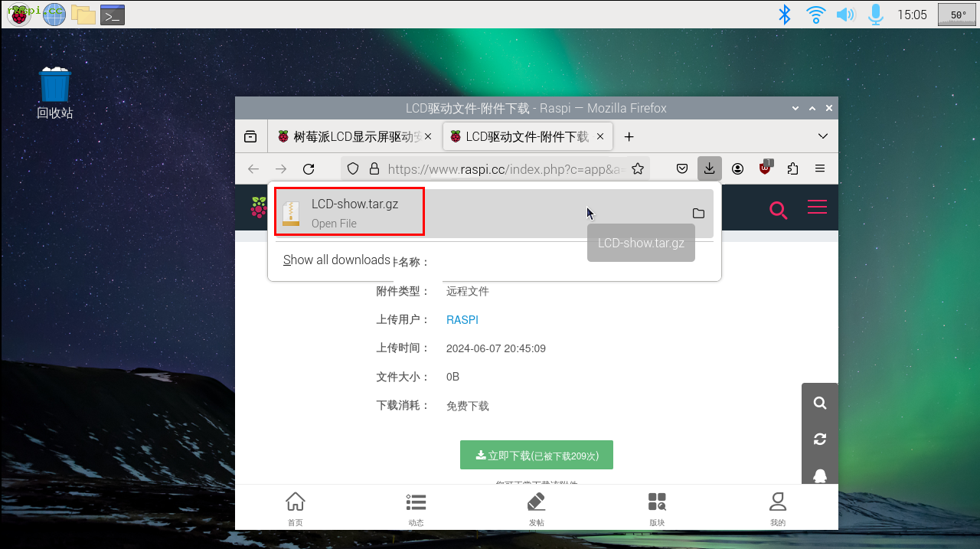Image resolution: width=980 pixels, height=549 pixels.
Task: Click the uBlock Origin shield icon
Action: click(765, 168)
